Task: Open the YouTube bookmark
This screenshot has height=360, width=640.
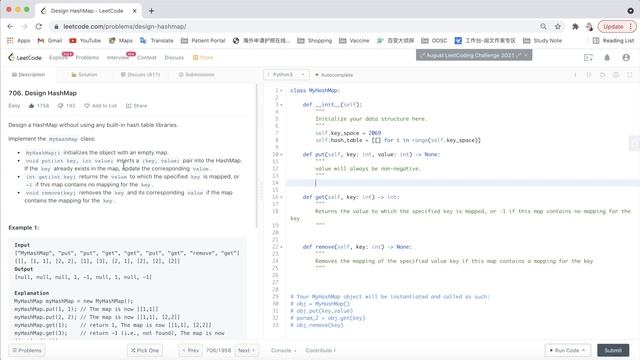Action: pyautogui.click(x=85, y=40)
